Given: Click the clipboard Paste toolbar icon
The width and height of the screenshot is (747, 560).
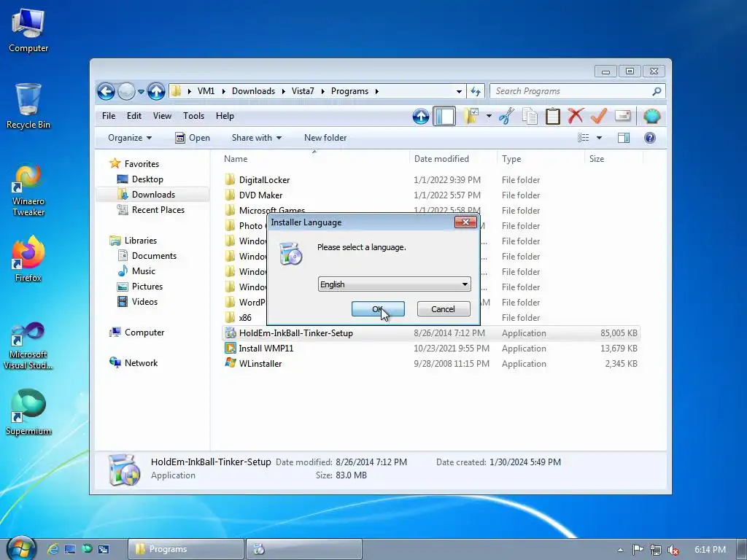Looking at the screenshot, I should point(553,116).
